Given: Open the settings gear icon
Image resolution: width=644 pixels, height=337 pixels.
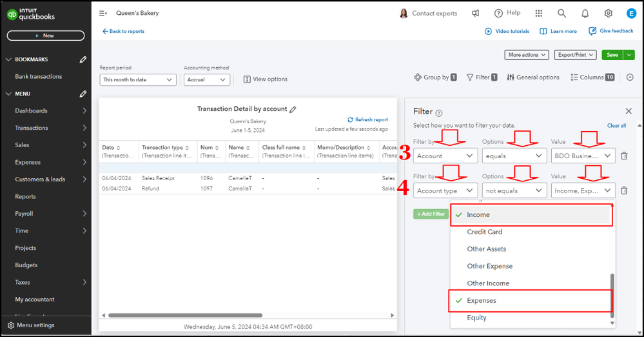Looking at the screenshot, I should (x=609, y=13).
